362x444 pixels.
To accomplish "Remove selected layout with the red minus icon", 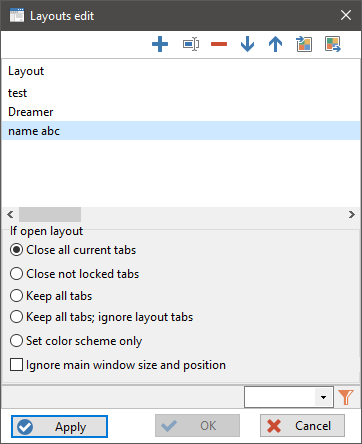I will pos(219,44).
